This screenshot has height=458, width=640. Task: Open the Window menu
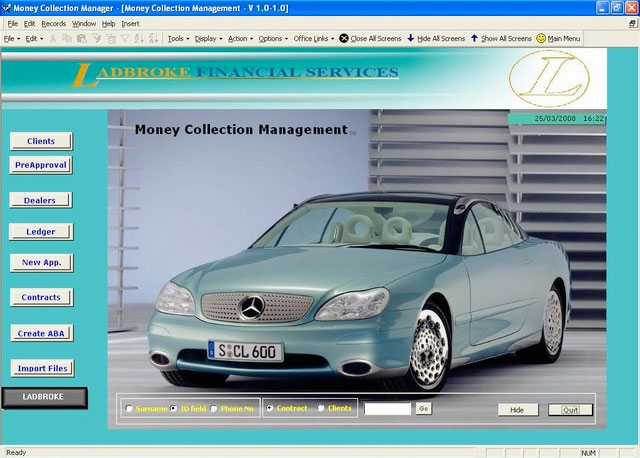pyautogui.click(x=84, y=24)
